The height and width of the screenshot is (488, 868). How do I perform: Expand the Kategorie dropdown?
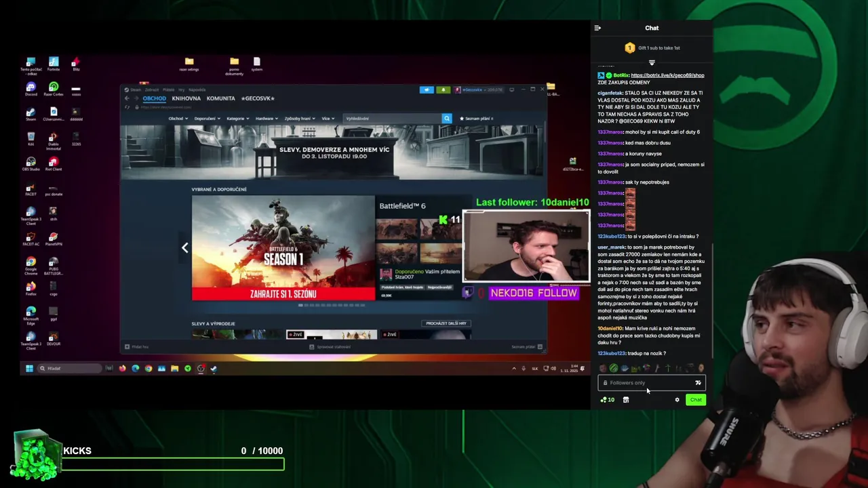click(237, 119)
